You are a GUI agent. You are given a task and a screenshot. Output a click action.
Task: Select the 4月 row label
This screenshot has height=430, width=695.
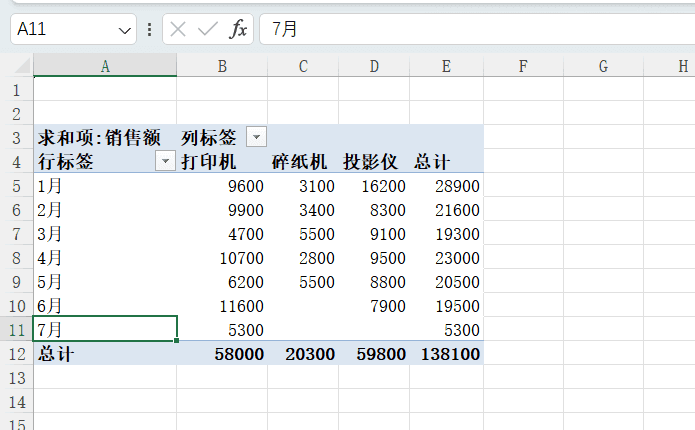pyautogui.click(x=105, y=258)
